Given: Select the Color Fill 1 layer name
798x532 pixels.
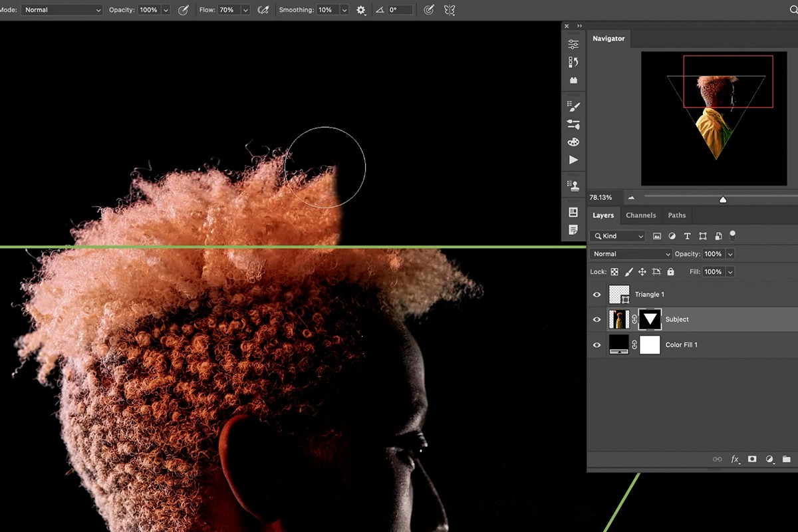Looking at the screenshot, I should [682, 345].
